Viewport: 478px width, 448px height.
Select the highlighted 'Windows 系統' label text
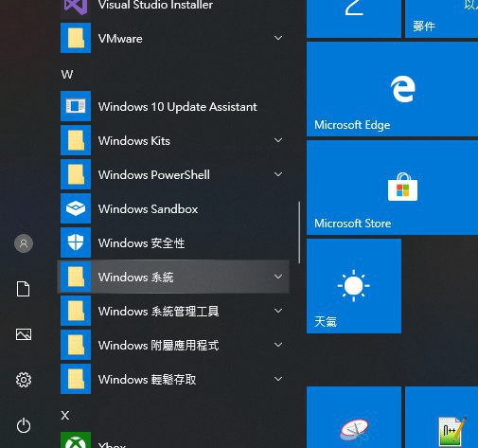point(136,278)
